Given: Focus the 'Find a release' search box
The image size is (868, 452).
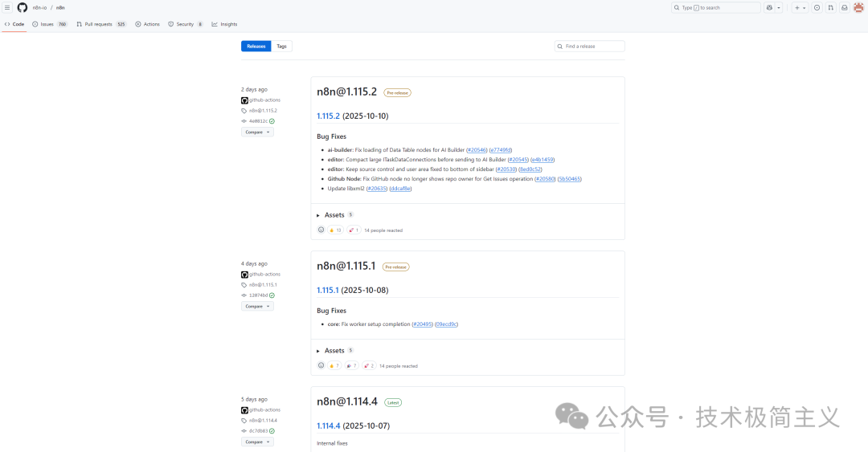Looking at the screenshot, I should (x=590, y=47).
